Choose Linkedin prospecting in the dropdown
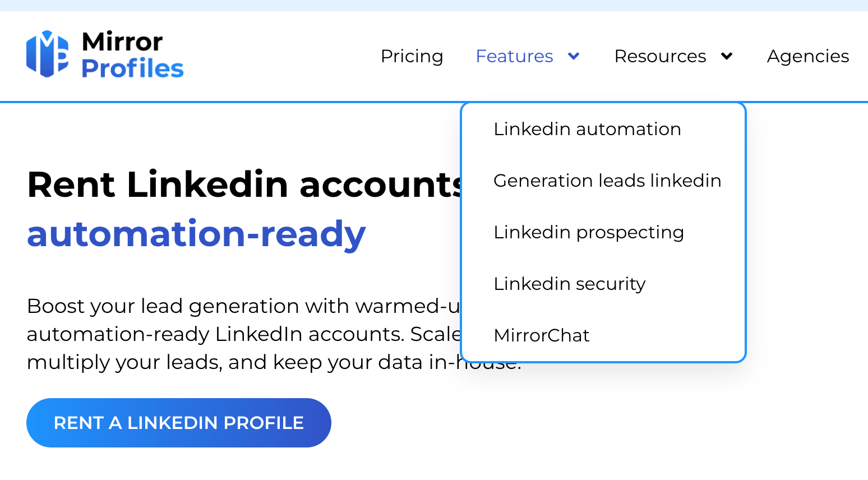 [x=589, y=232]
